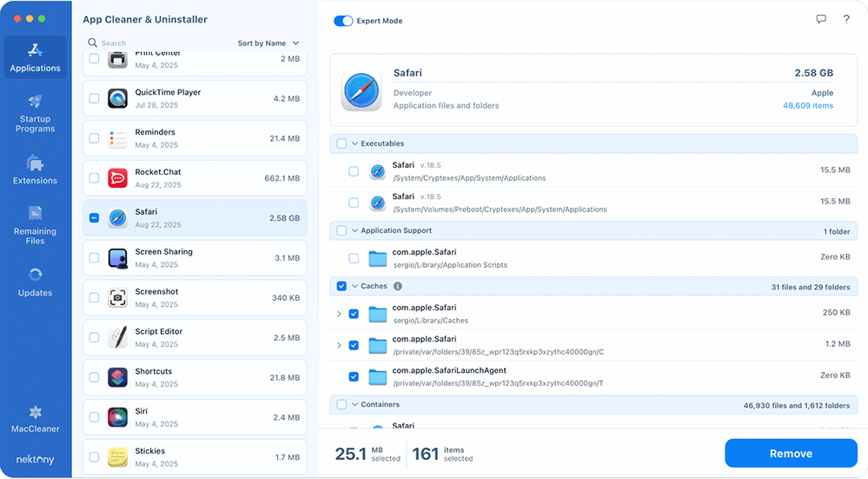Click the nektony logo
The height and width of the screenshot is (479, 868).
[36, 459]
